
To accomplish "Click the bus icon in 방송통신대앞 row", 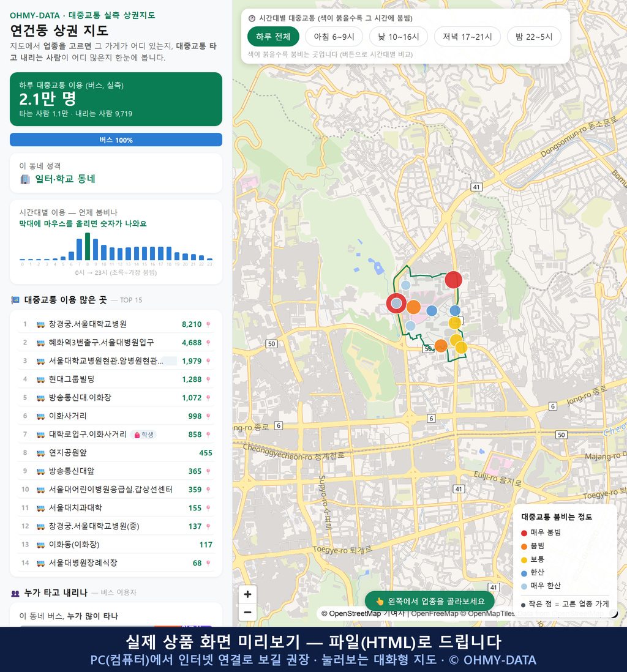I will tap(40, 471).
